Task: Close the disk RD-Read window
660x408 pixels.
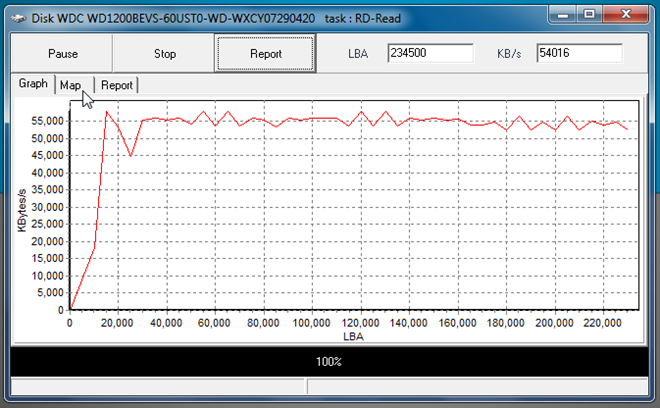Action: coord(626,15)
